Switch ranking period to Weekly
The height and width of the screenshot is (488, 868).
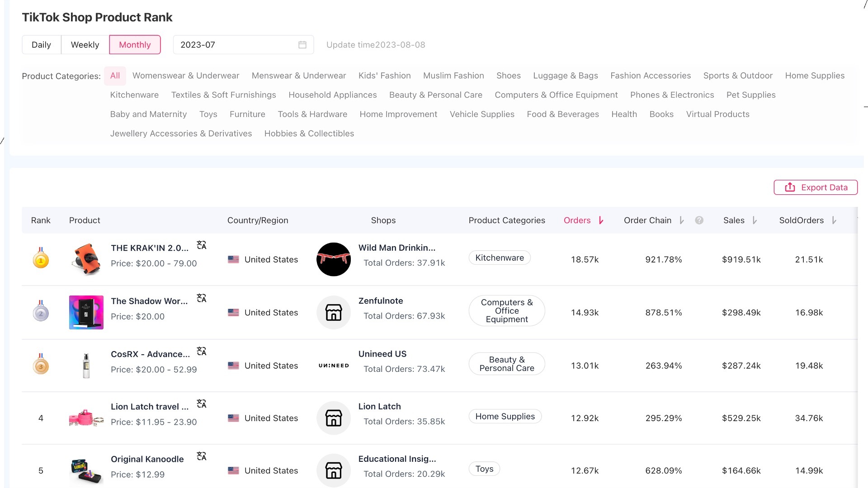(x=85, y=45)
